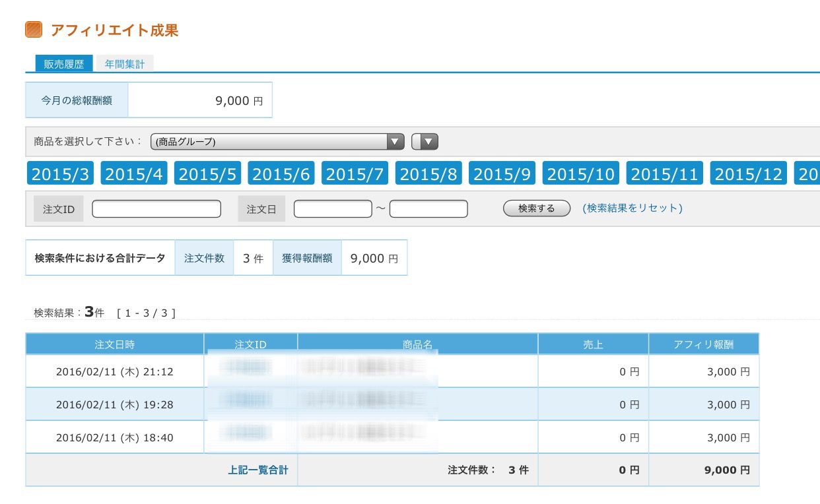The height and width of the screenshot is (504, 820).
Task: Select the 2015/3 month button
Action: point(60,174)
